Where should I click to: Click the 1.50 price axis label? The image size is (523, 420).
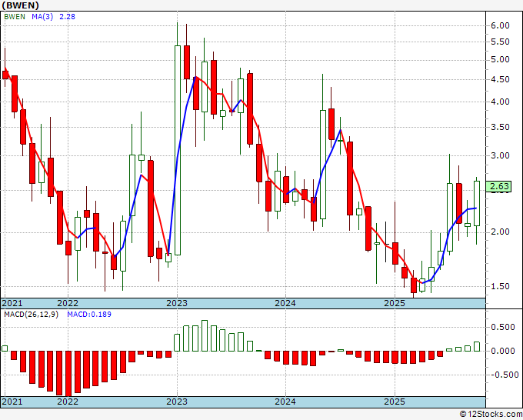point(500,286)
